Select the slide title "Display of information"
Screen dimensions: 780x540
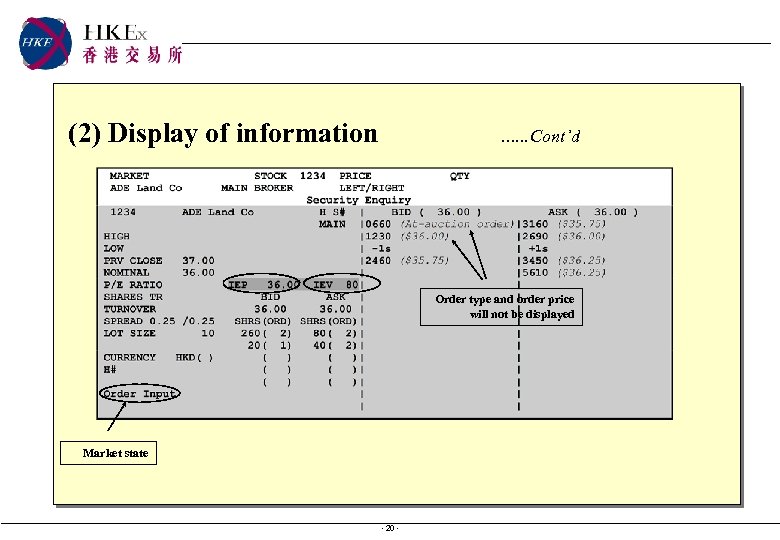tap(242, 133)
